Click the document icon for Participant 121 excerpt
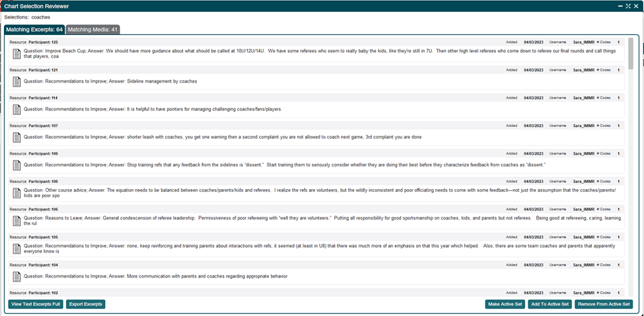The width and height of the screenshot is (644, 316). click(x=17, y=81)
